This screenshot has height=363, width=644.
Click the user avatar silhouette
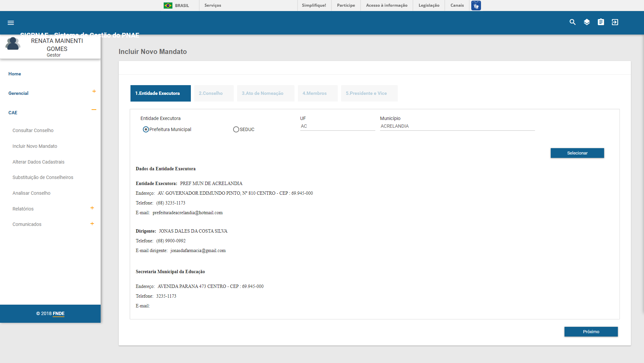tap(13, 44)
